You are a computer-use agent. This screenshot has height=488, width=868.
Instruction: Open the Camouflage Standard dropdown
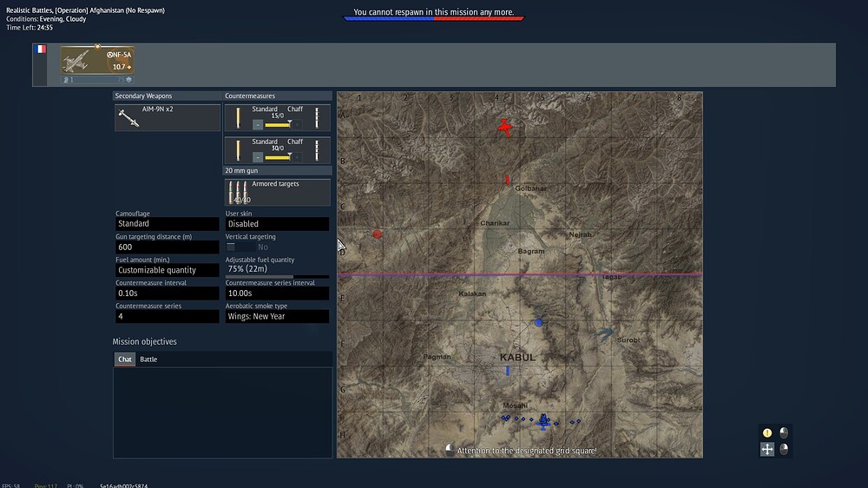click(x=167, y=224)
